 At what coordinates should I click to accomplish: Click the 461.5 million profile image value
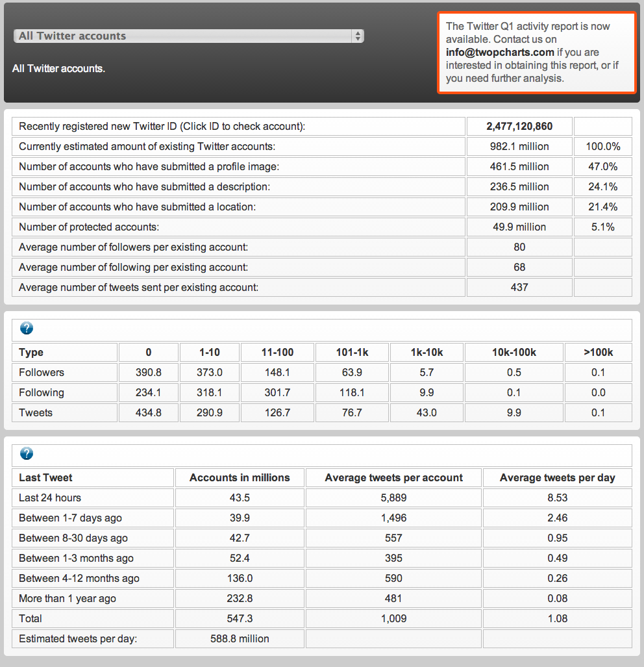coord(519,167)
